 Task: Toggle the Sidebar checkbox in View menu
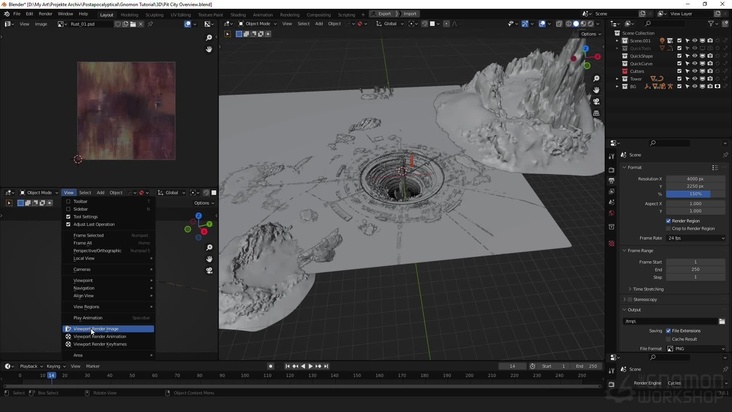coord(68,209)
